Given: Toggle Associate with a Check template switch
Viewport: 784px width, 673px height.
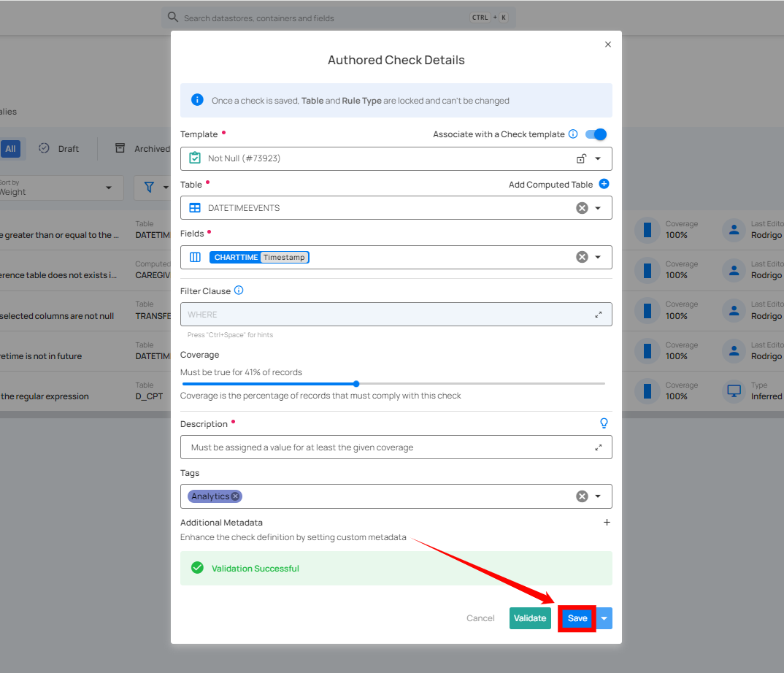Looking at the screenshot, I should pyautogui.click(x=596, y=134).
